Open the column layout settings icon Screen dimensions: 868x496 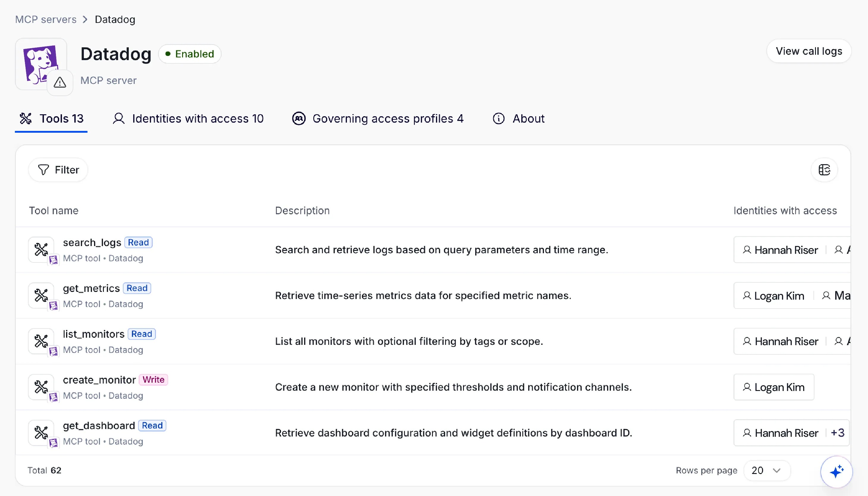pyautogui.click(x=824, y=170)
